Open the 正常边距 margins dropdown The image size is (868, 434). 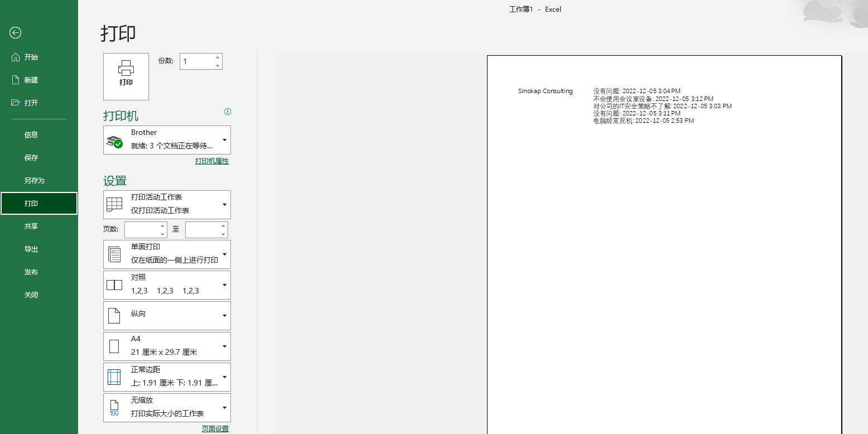pos(224,377)
